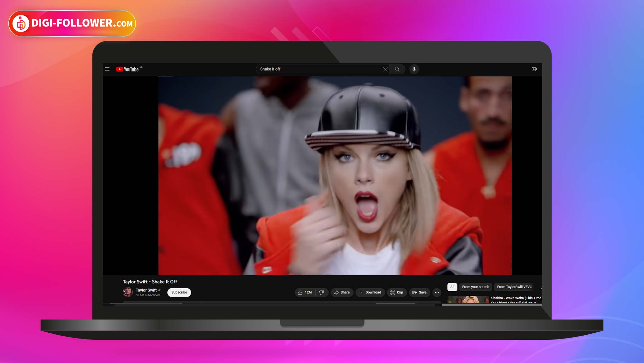
Task: Open the Shakira Waka Waka thumbnail
Action: pos(469,300)
